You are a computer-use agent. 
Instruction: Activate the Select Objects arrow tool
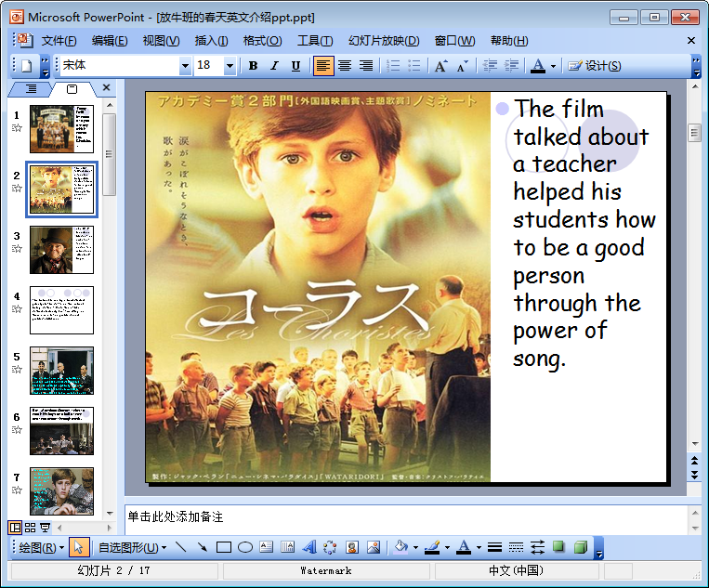tap(79, 547)
